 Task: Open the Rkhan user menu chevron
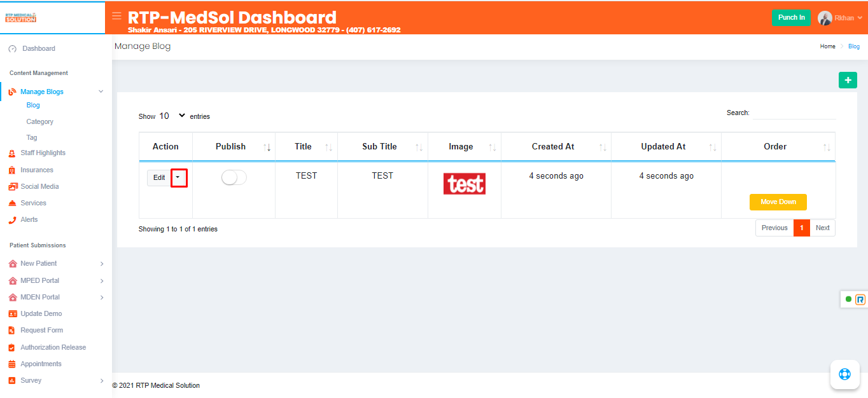(860, 18)
